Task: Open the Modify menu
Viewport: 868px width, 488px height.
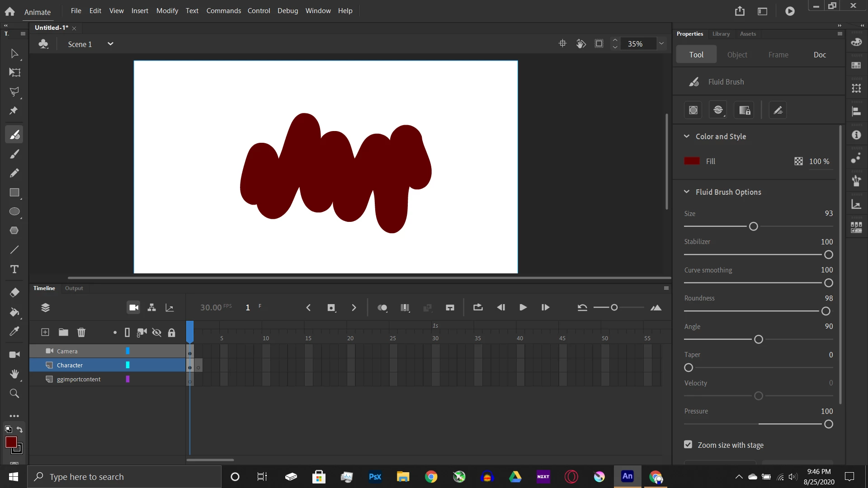Action: tap(167, 10)
